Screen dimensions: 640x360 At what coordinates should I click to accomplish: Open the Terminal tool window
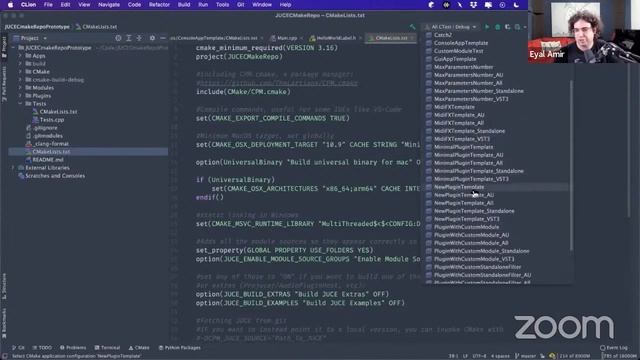click(x=107, y=348)
